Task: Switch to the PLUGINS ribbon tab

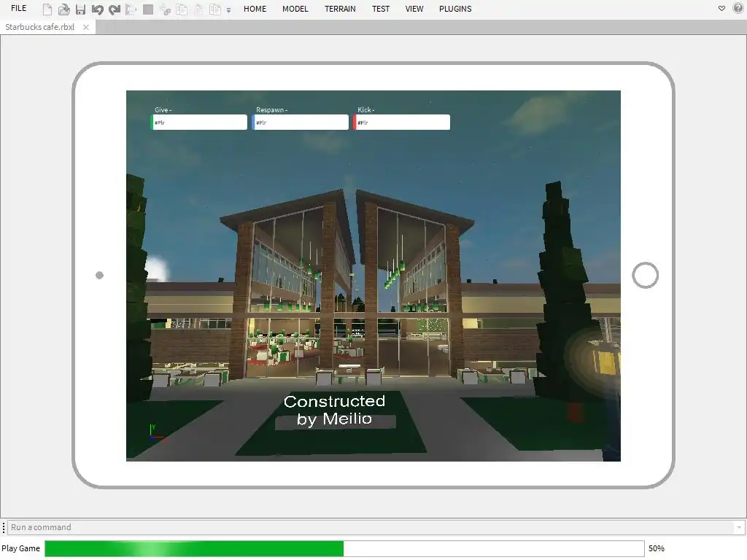Action: point(455,9)
